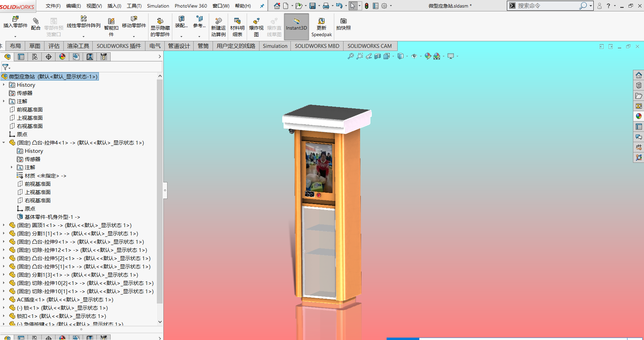644x340 pixels.
Task: Open the Appearances color-ball tab in the task pane
Action: tap(639, 116)
